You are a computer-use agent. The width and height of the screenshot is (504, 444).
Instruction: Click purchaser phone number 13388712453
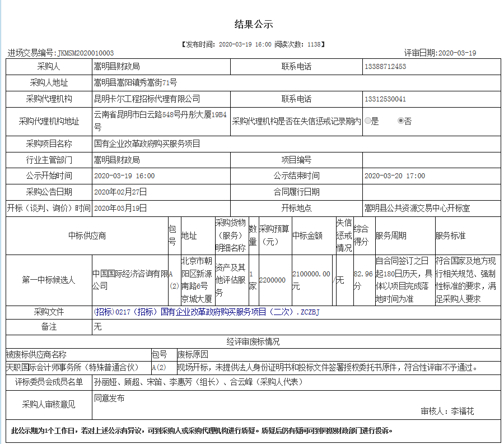coord(385,67)
